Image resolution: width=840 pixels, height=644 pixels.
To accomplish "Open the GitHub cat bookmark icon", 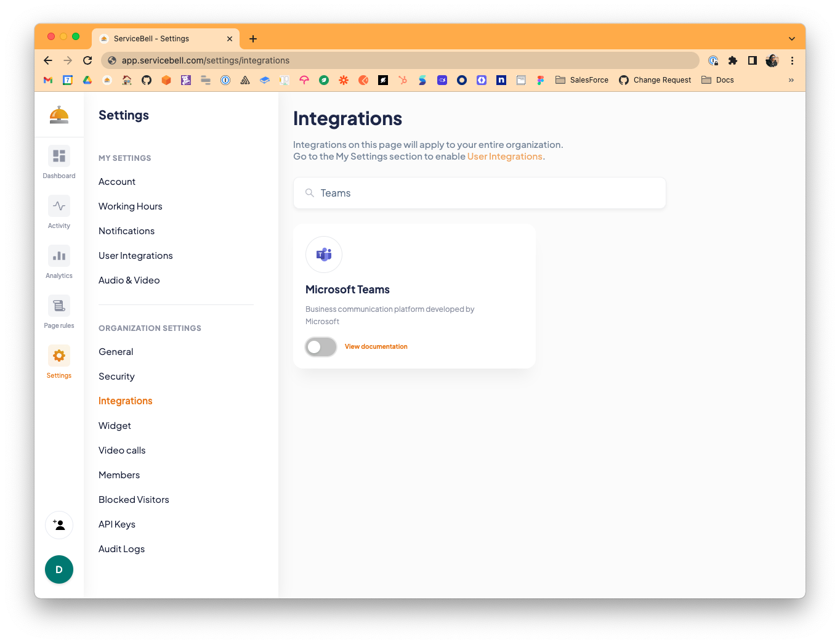I will (147, 80).
